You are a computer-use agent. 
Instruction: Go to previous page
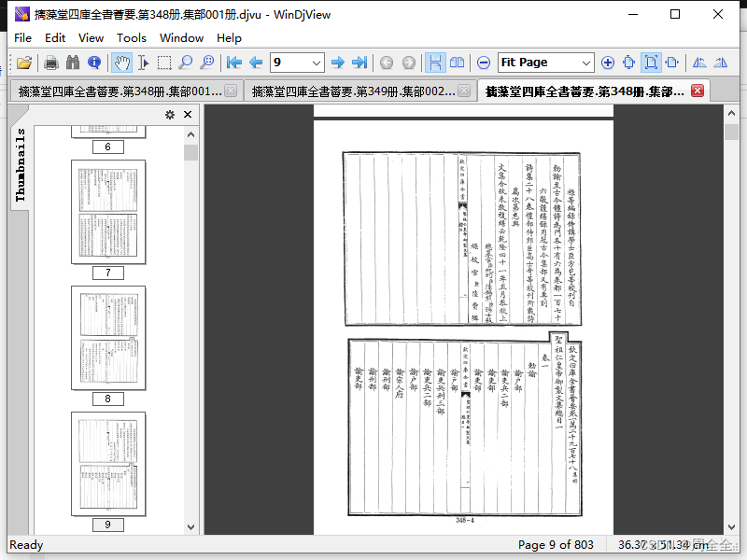[x=256, y=63]
